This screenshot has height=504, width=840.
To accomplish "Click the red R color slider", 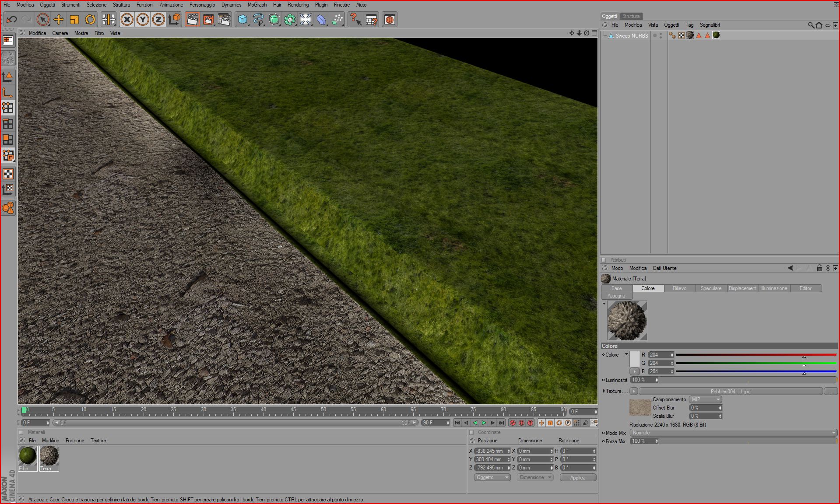I will [756, 355].
